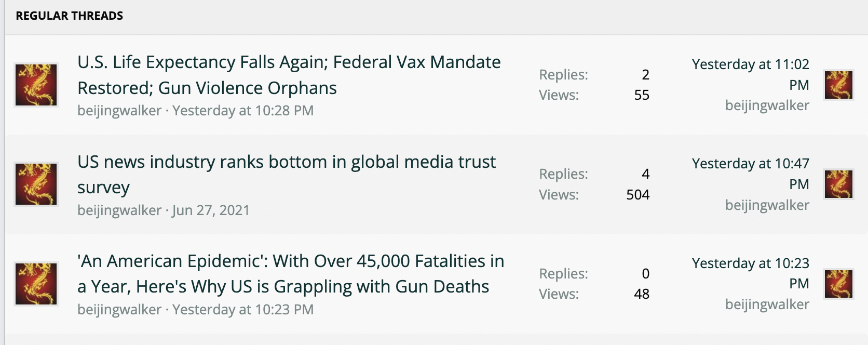Open author beijingwalker under Life Expectancy thread

pos(119,111)
